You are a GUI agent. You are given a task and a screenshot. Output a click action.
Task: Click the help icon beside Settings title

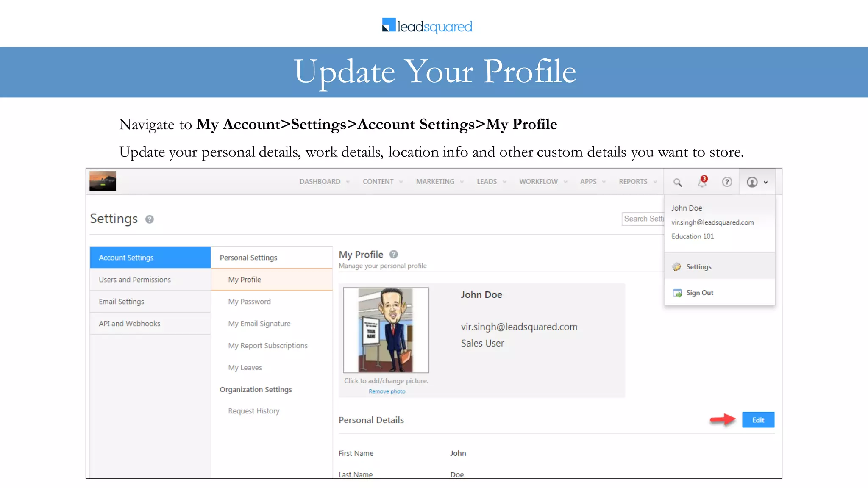150,219
